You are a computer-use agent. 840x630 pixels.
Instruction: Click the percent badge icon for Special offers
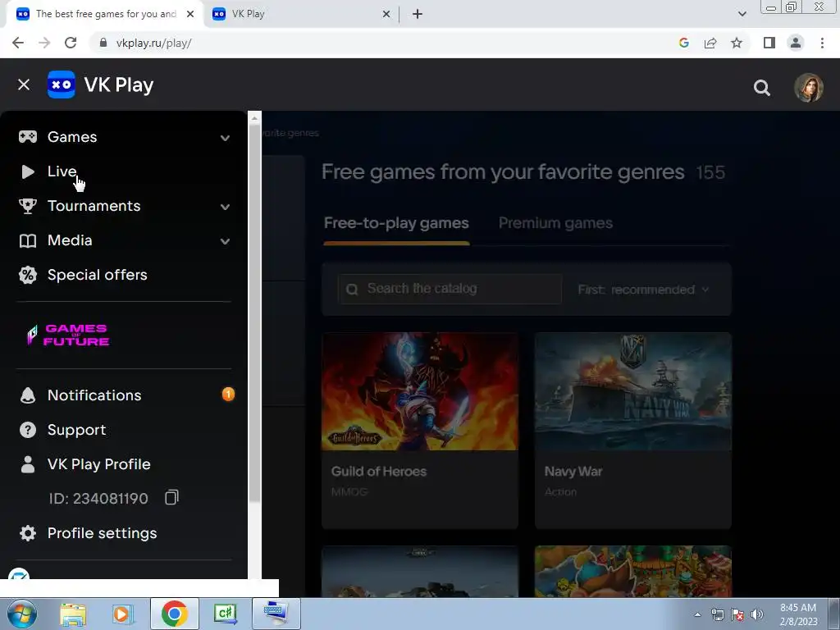(x=28, y=275)
